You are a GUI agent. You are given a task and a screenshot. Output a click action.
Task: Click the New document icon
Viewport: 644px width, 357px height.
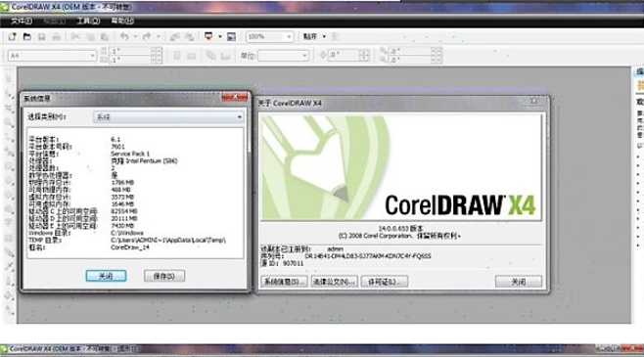click(x=12, y=37)
